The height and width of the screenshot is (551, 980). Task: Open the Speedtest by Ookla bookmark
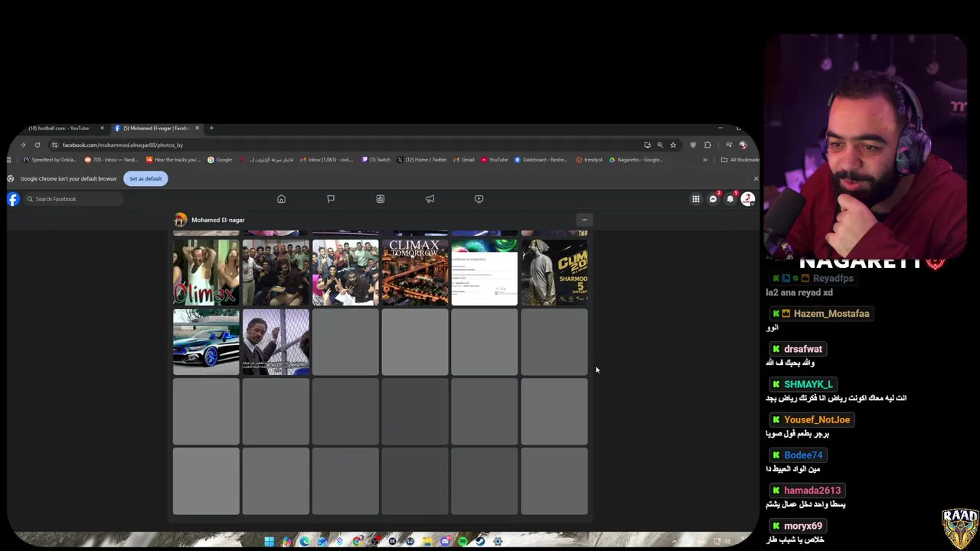[50, 160]
